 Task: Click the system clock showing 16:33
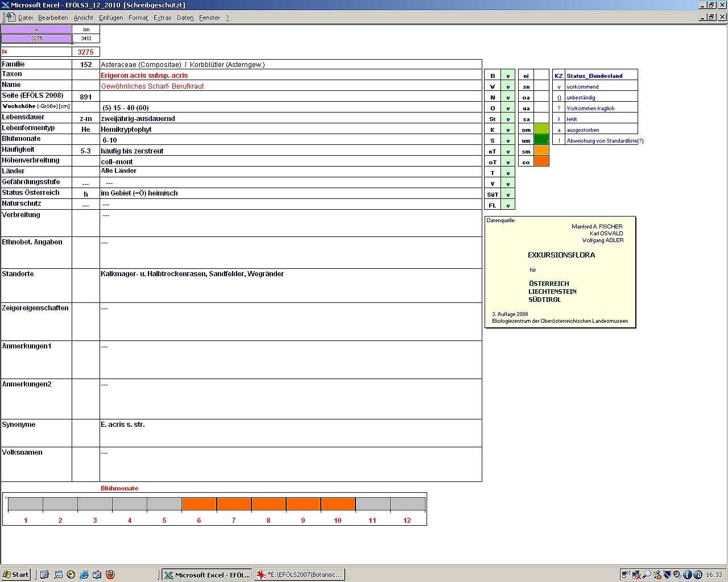pos(714,575)
